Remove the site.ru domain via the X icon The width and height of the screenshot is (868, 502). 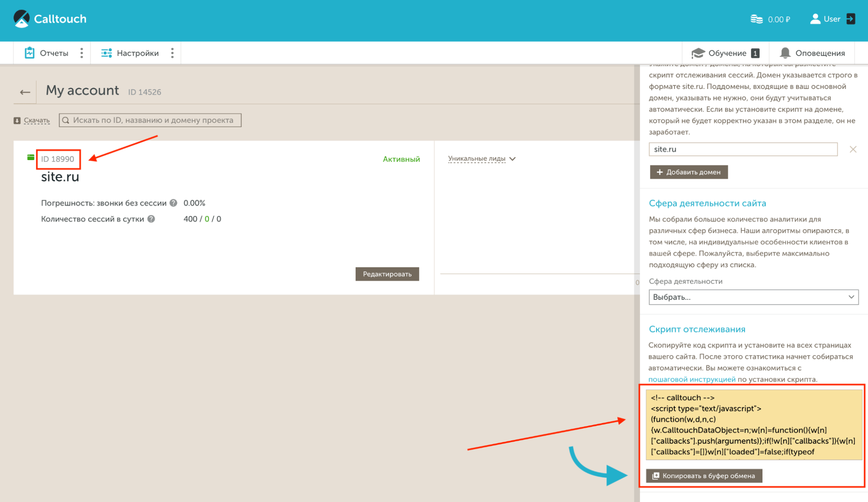(x=853, y=149)
